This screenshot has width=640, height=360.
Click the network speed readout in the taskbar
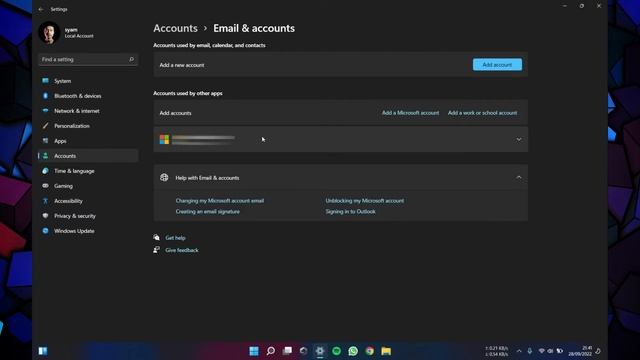(496, 351)
